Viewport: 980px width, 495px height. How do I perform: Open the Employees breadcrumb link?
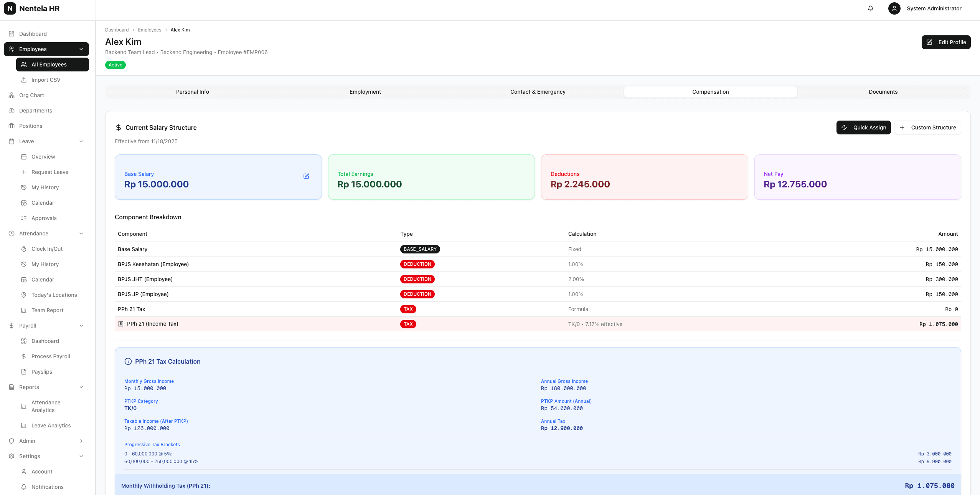149,30
